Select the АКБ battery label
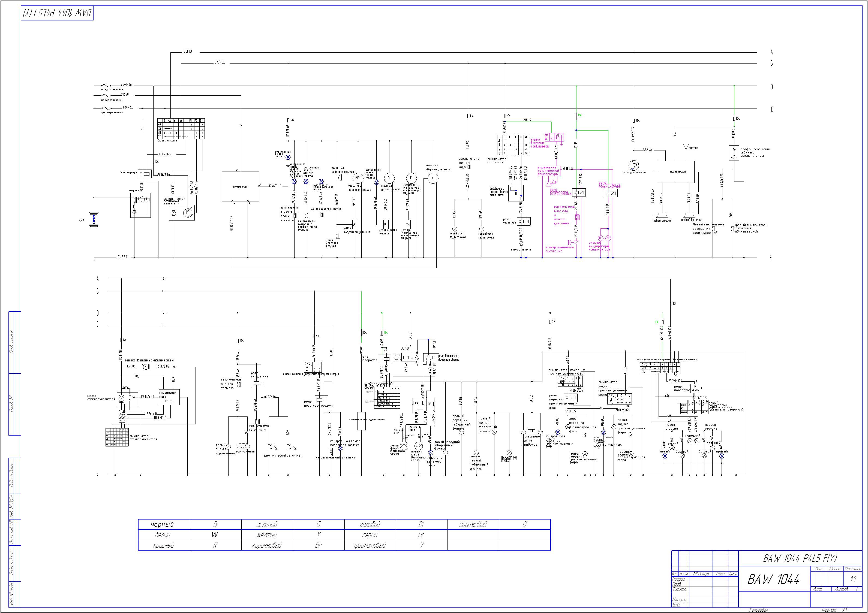Screen dimensions: 868x613 coord(82,220)
